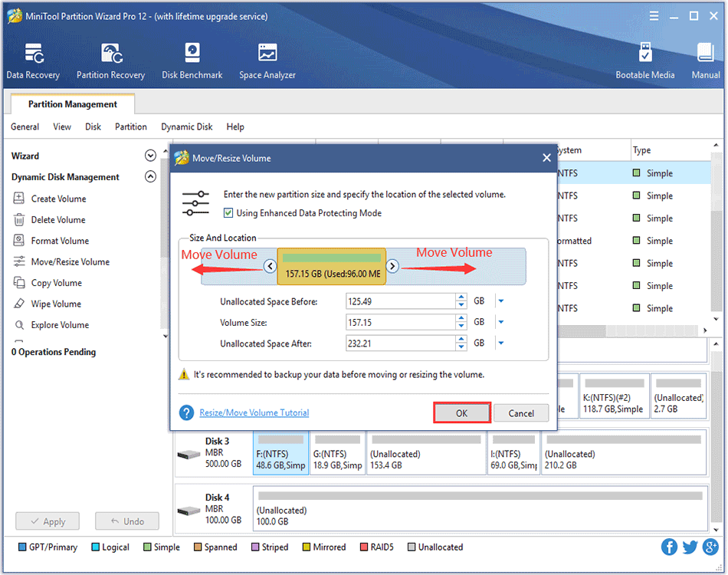Viewport: 728px width, 575px height.
Task: Open the Resize/Move Volume Tutorial link
Action: pos(254,412)
